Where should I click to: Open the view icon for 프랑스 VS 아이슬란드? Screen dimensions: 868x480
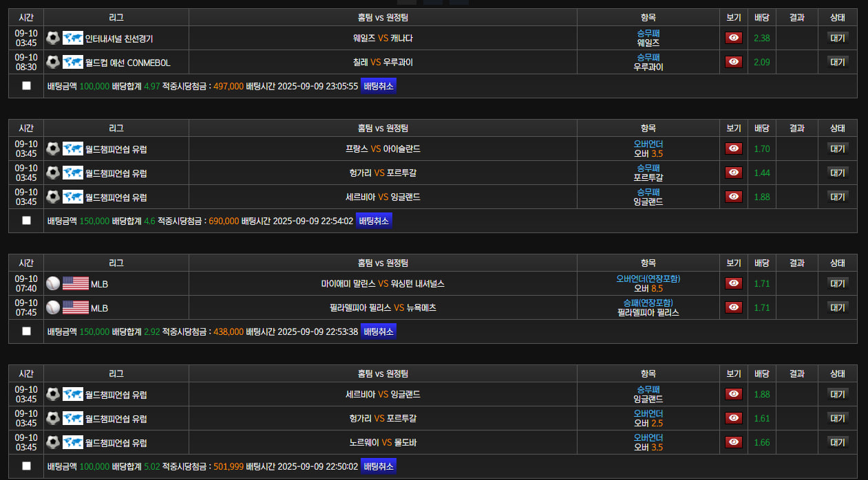tap(733, 149)
